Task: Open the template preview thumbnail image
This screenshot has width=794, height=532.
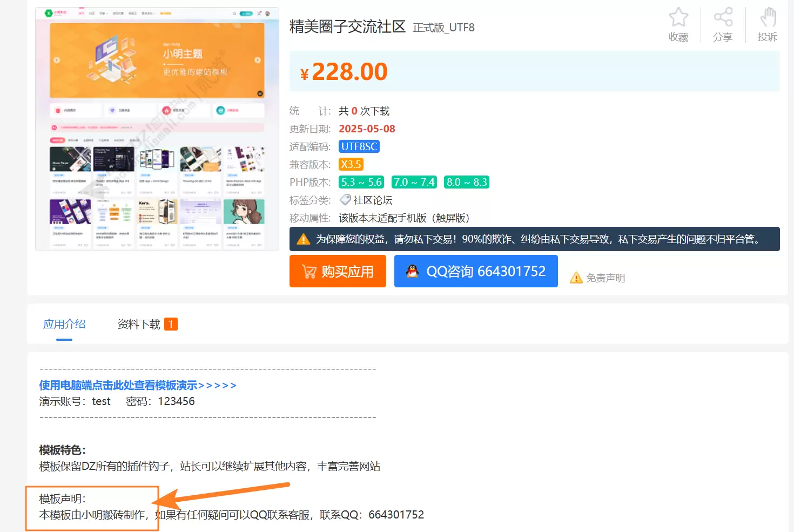Action: (x=157, y=129)
